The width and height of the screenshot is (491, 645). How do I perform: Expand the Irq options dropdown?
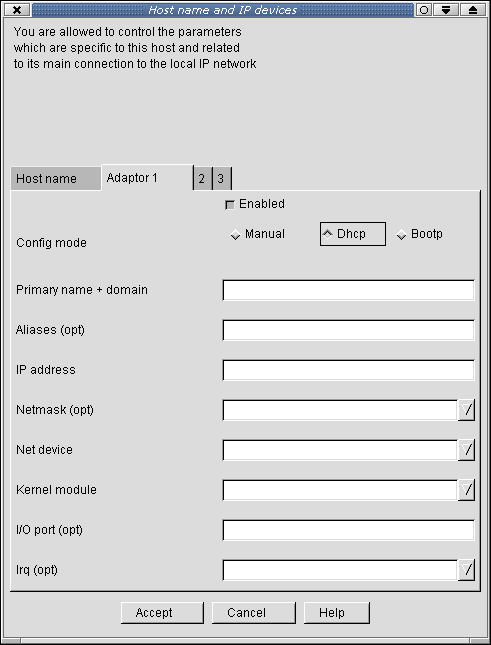(466, 570)
